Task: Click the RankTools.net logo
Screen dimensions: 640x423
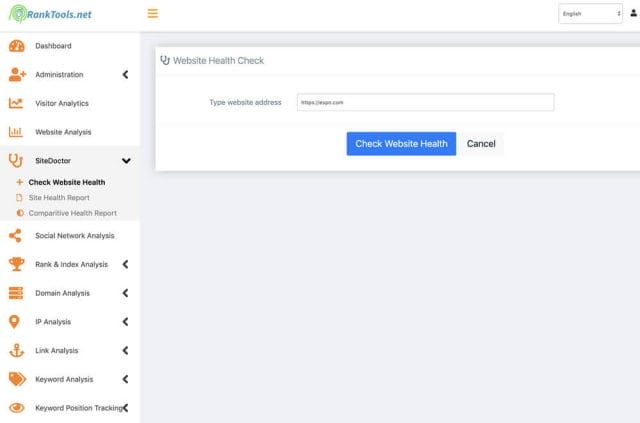Action: pos(60,14)
